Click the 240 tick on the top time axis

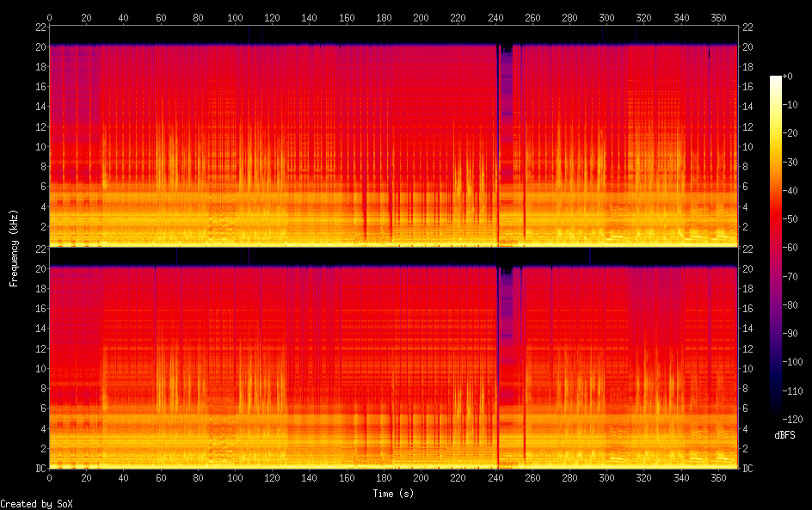pos(495,17)
